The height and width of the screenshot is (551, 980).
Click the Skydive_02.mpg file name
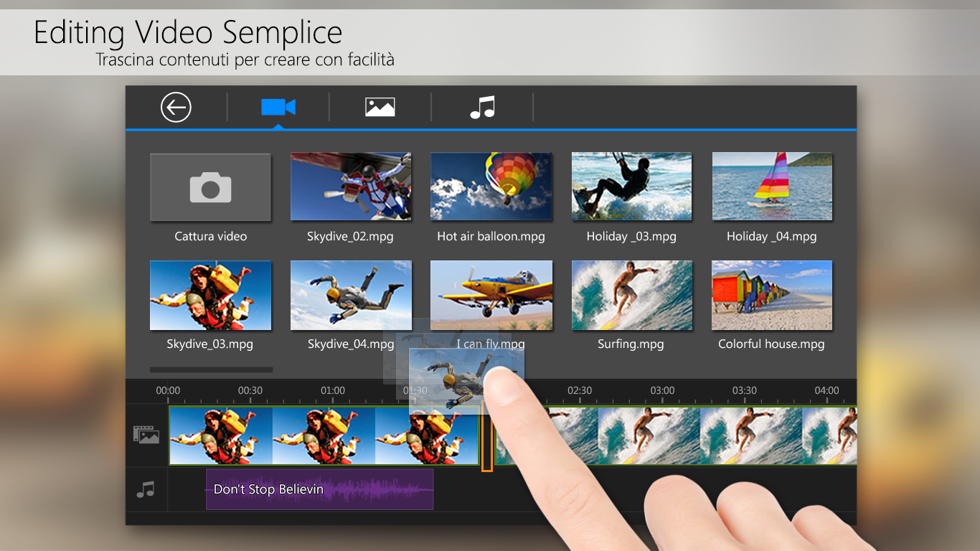(350, 236)
